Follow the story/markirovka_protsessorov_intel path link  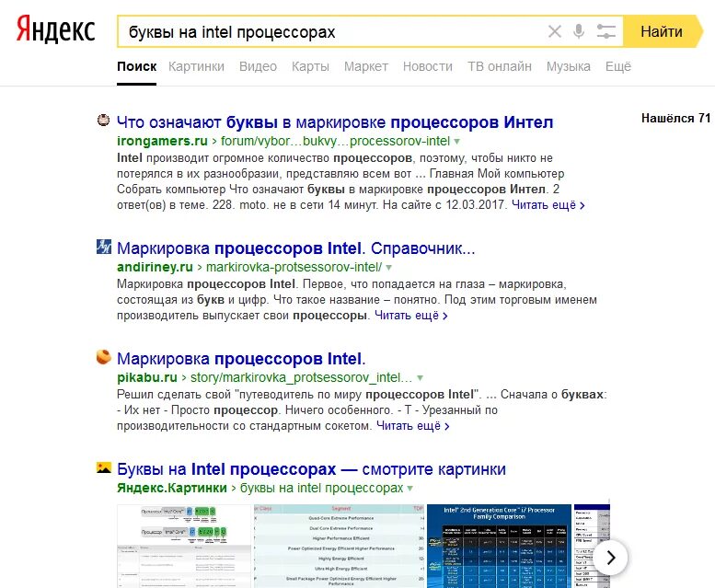point(301,377)
